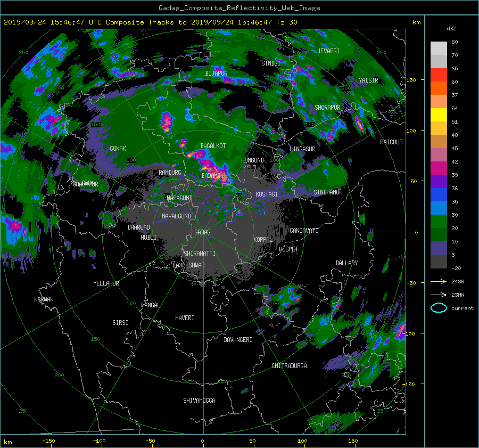Click the 2019/09/24 15:46:47 UTC timestamp line
The height and width of the screenshot is (448, 479).
tap(150, 22)
